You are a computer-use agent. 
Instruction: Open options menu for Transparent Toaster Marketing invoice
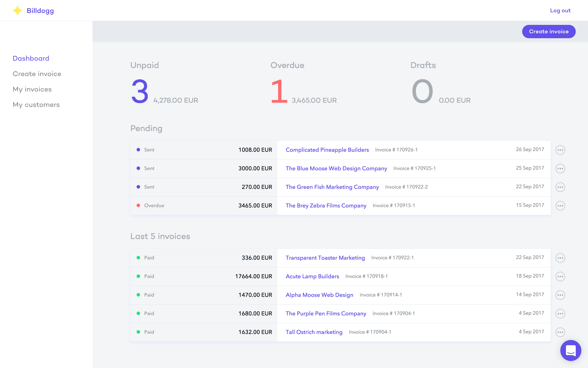point(560,258)
